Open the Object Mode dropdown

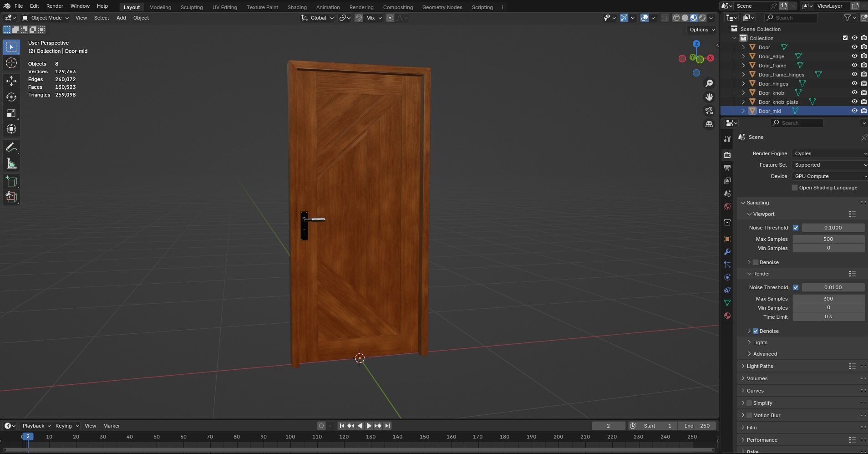pos(46,18)
